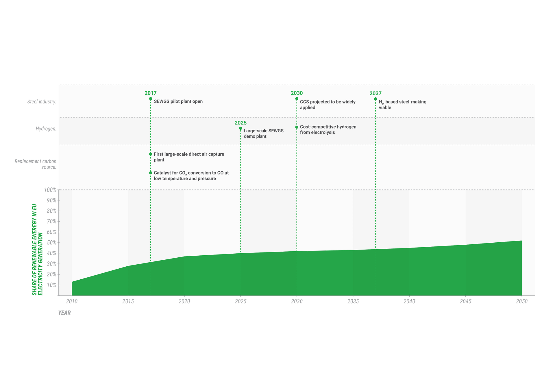Click the 80% y-axis label

point(51,211)
